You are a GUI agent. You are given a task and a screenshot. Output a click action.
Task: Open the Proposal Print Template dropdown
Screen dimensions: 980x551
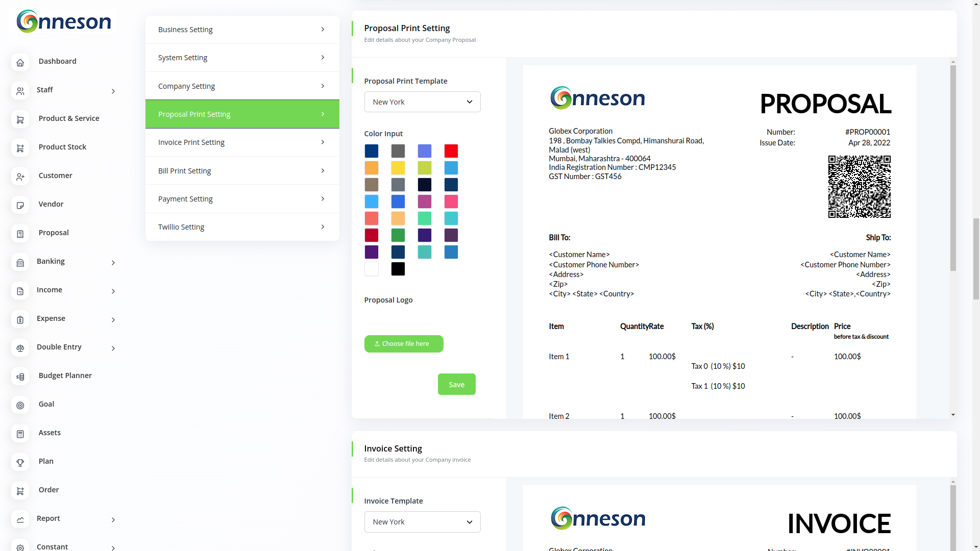click(x=422, y=102)
